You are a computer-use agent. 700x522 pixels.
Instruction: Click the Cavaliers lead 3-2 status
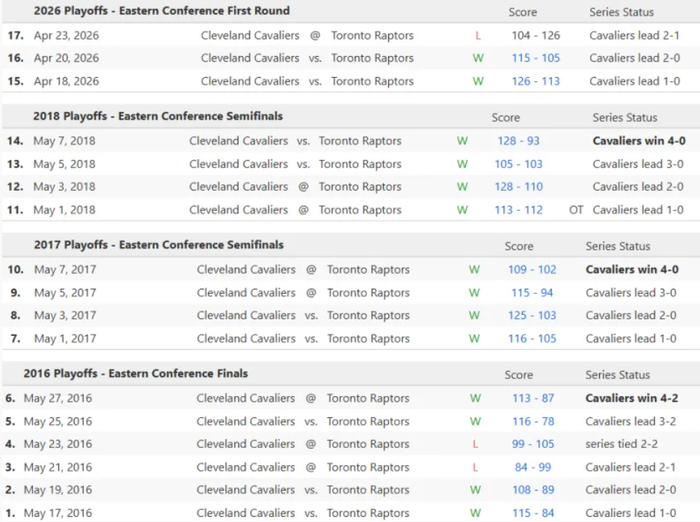(630, 422)
